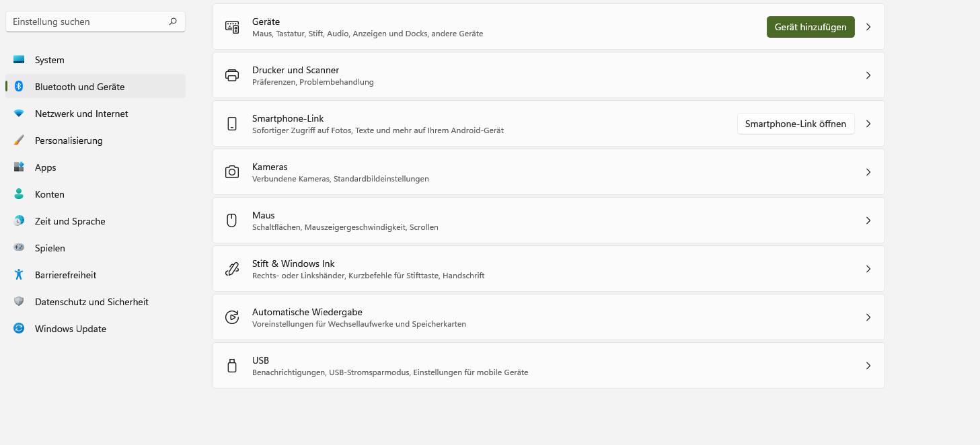Click the camera icon next to Kameras

pyautogui.click(x=232, y=172)
